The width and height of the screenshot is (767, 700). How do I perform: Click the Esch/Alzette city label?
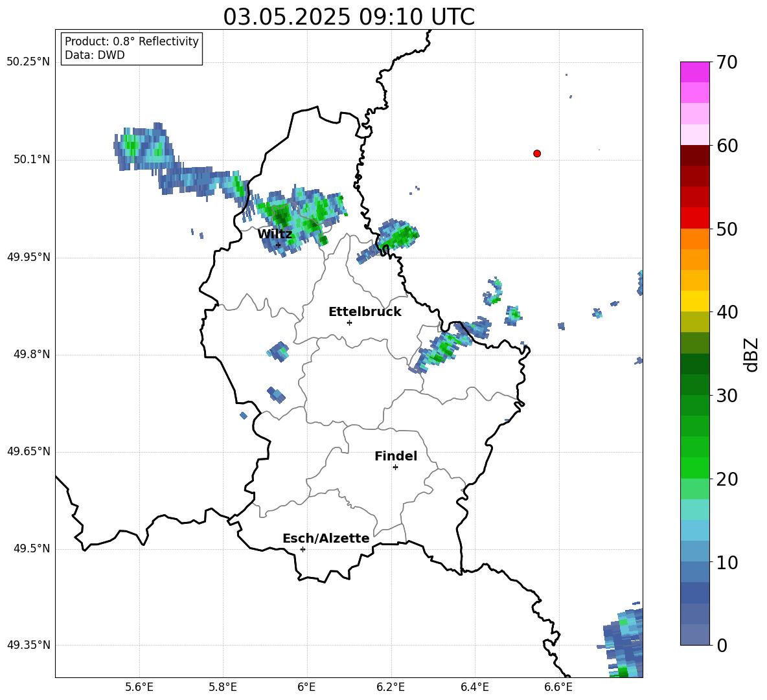pos(326,539)
